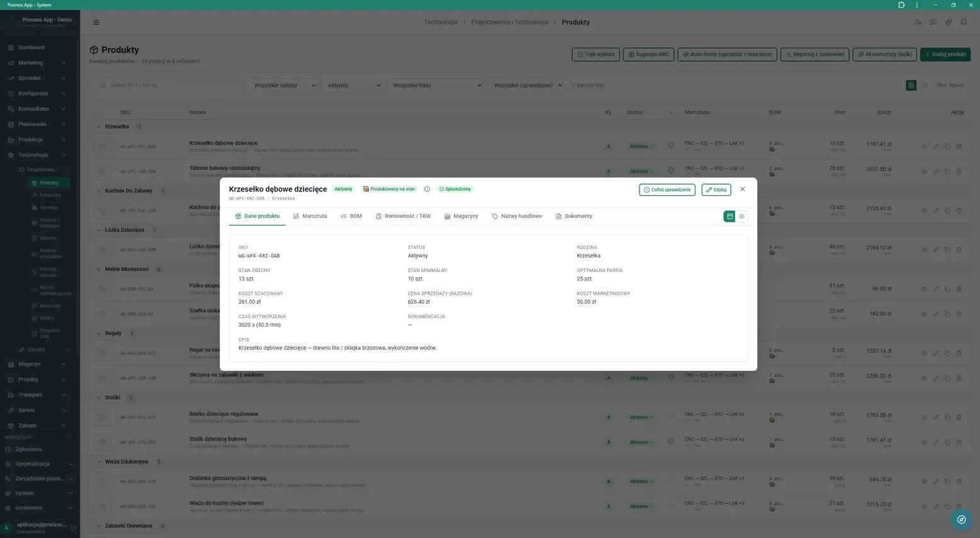The width and height of the screenshot is (980, 538).
Task: Edit Drabinka gimnastyczna z rampą (pencil icon)
Action: 935,481
